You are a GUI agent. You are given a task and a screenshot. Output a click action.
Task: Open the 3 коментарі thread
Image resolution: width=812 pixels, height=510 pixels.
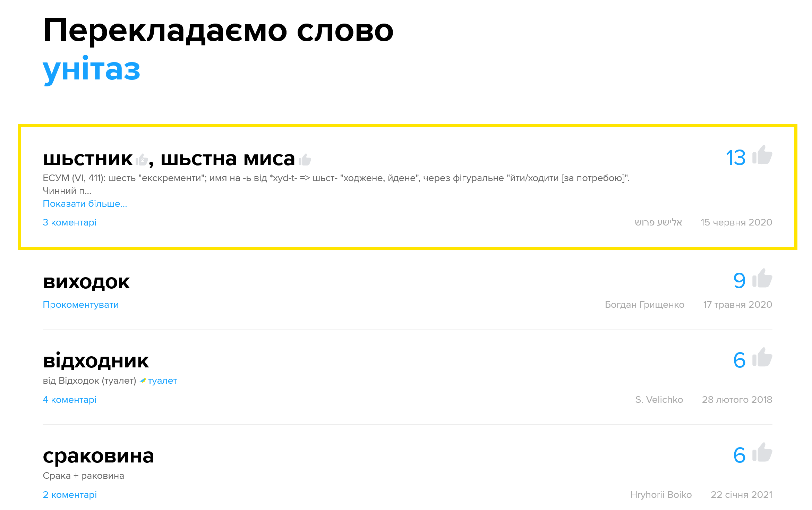[69, 222]
